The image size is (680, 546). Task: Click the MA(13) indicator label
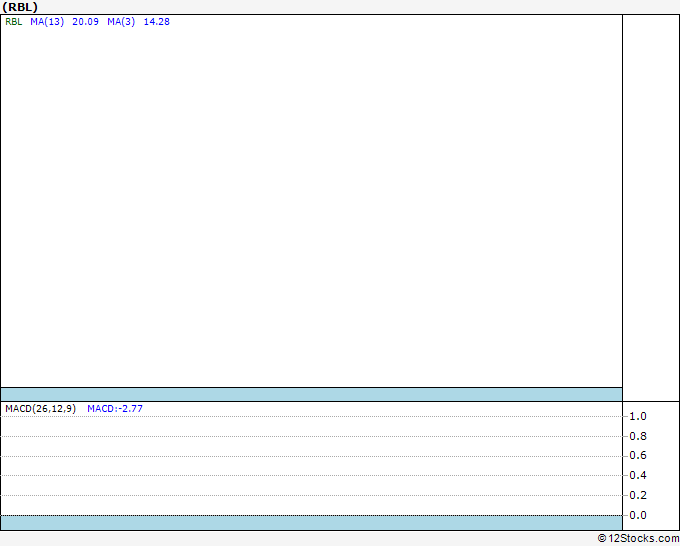47,22
